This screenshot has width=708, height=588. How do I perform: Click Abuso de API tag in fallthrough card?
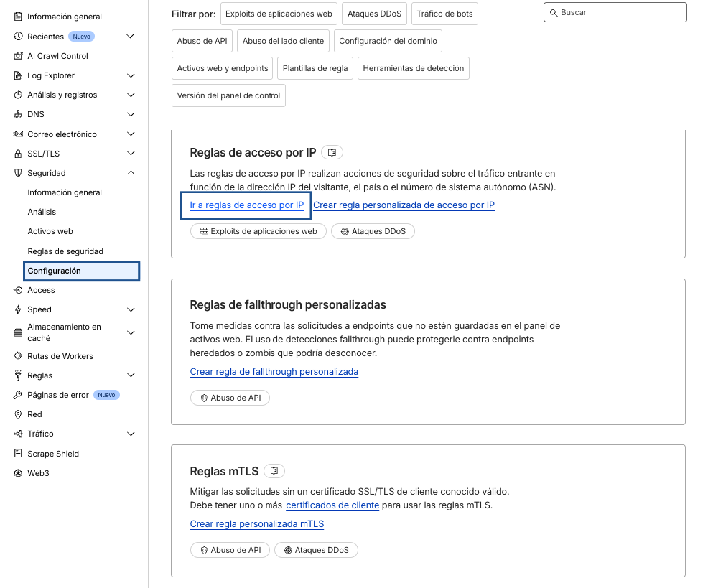pos(230,398)
